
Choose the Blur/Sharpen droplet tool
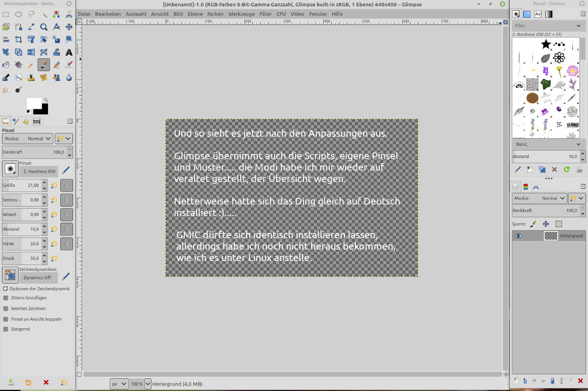[69, 77]
